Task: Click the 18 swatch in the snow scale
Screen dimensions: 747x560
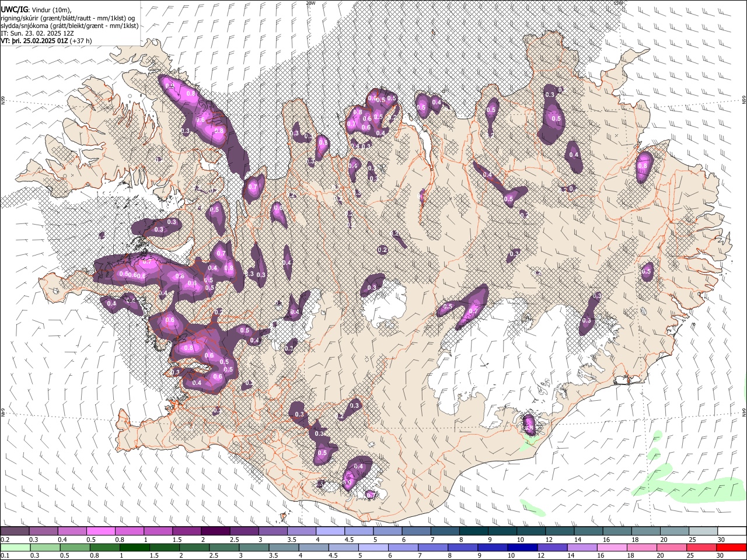Action: point(645,531)
